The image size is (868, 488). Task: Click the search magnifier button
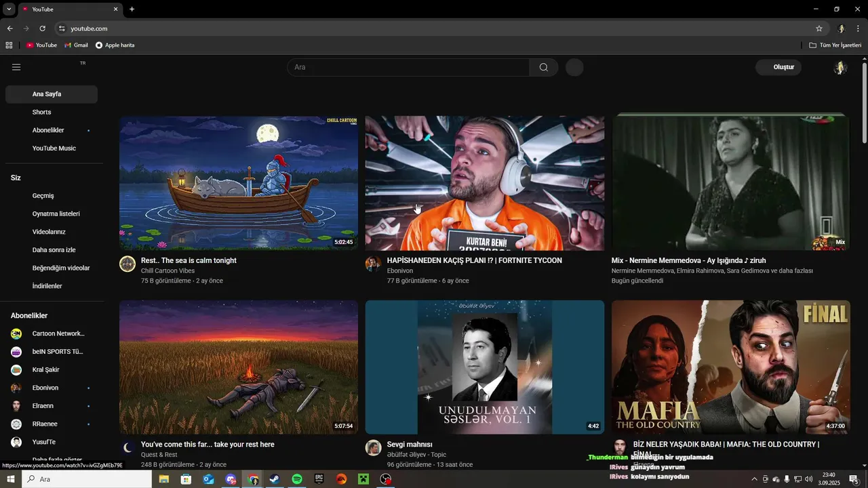pyautogui.click(x=544, y=67)
